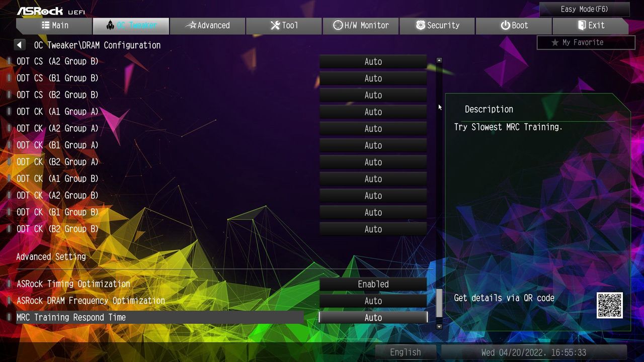644x362 pixels.
Task: Open the English language selector
Action: (406, 352)
